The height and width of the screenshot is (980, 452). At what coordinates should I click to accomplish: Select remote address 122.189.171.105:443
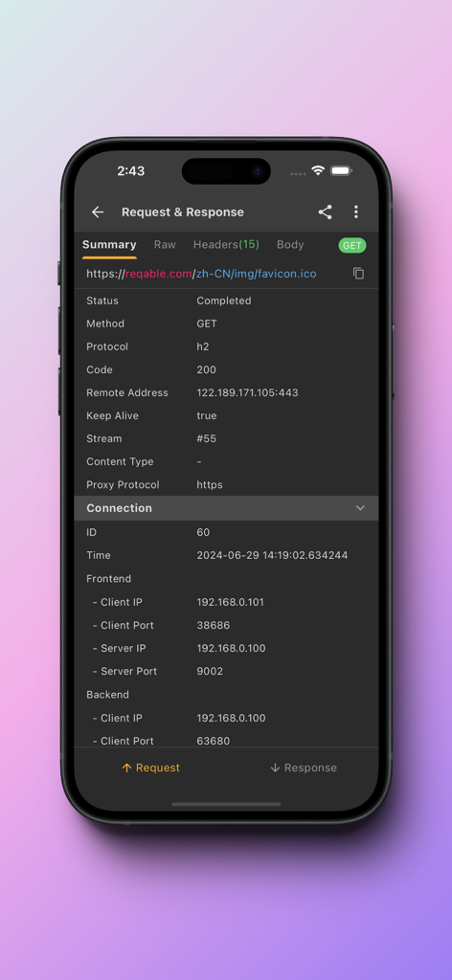tap(248, 393)
